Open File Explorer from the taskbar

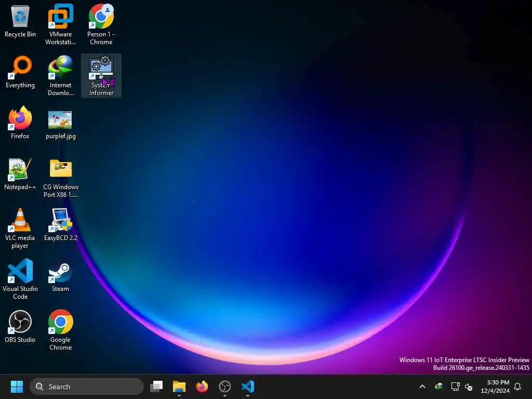[x=179, y=387]
